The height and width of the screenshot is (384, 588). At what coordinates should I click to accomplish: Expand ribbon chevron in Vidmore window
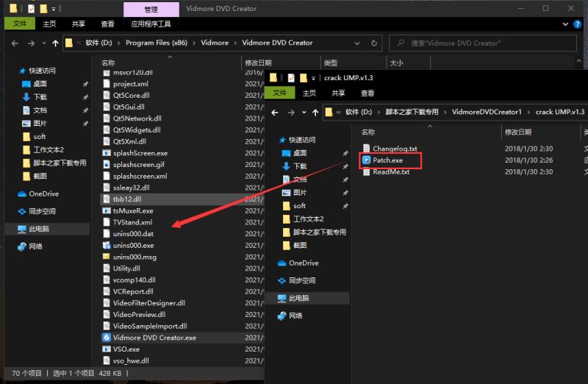point(565,24)
